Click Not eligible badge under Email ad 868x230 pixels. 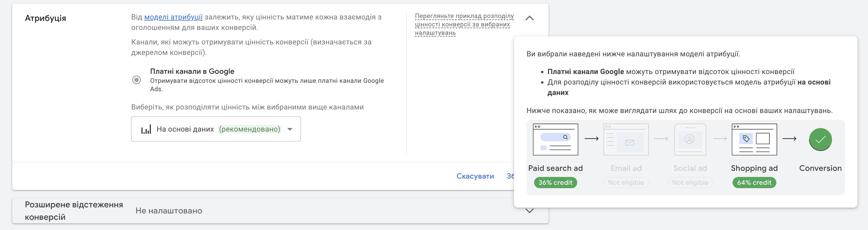[626, 183]
